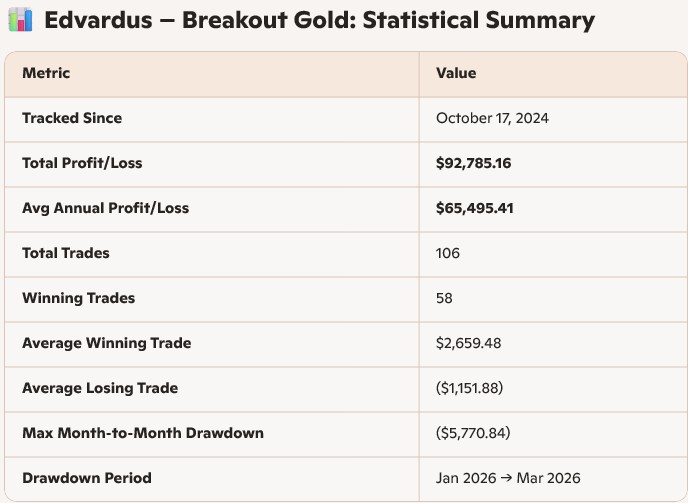Click the 106 total trades value
Screen dimensions: 688x503
[448, 253]
